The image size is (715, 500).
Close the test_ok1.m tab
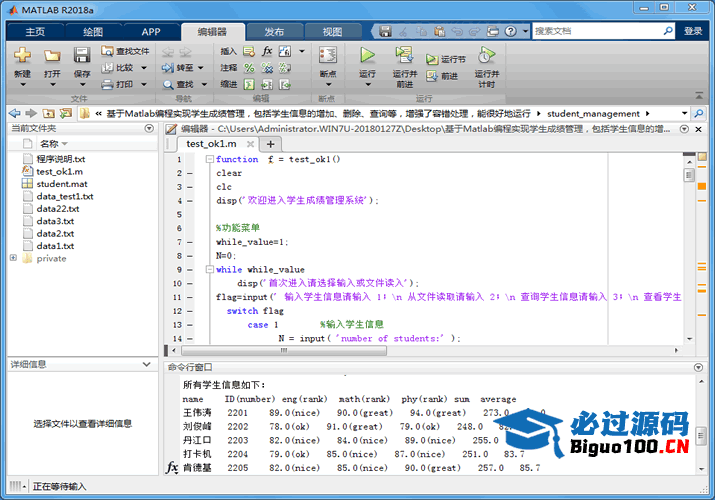click(250, 144)
